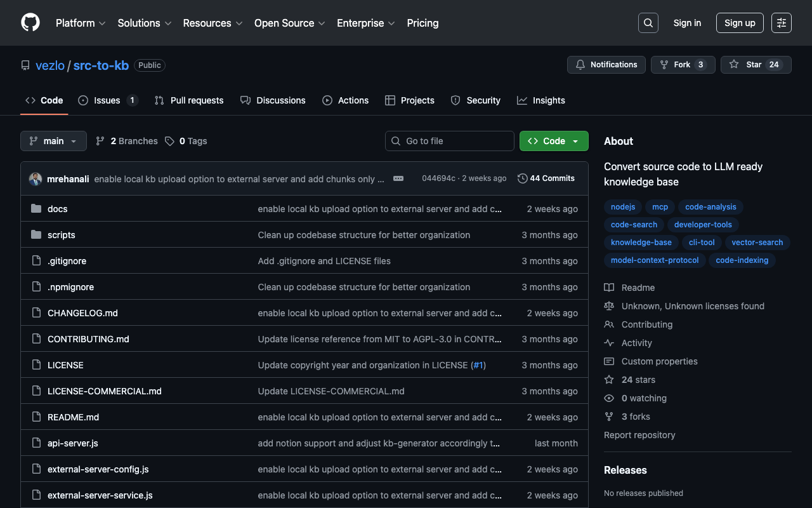Open the search magnifier button

648,23
